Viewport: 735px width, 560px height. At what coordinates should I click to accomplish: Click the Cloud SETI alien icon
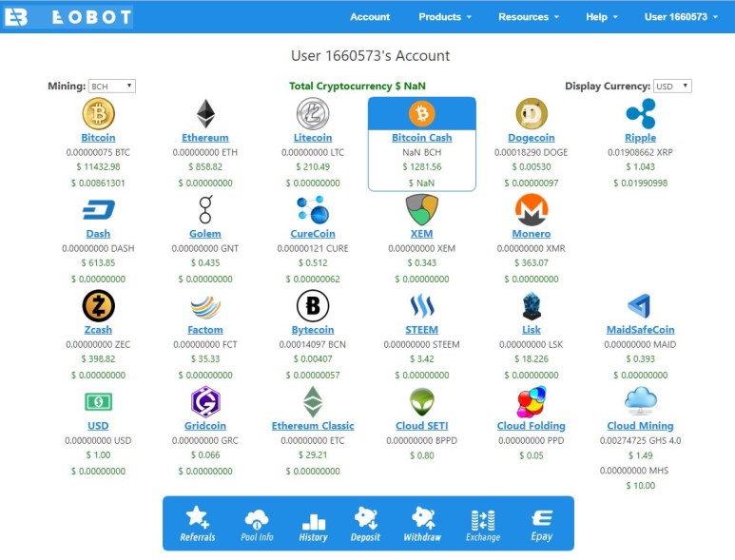click(x=422, y=401)
